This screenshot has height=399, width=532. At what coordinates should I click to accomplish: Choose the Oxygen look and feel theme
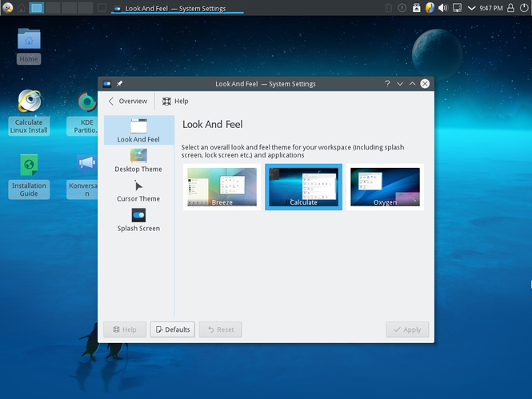(385, 187)
